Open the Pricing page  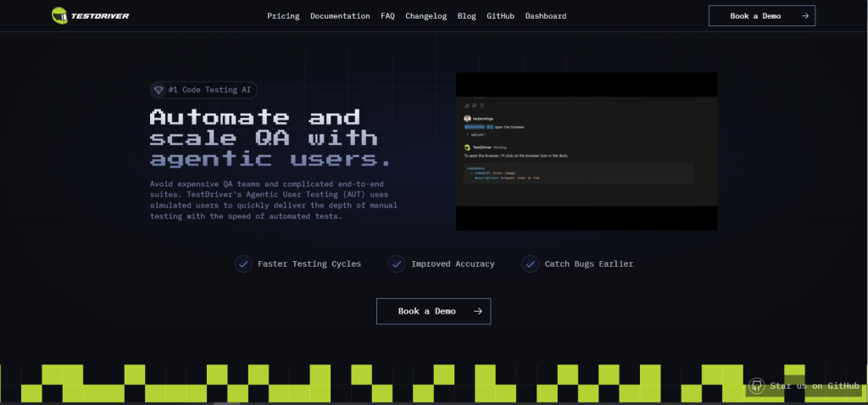coord(283,16)
